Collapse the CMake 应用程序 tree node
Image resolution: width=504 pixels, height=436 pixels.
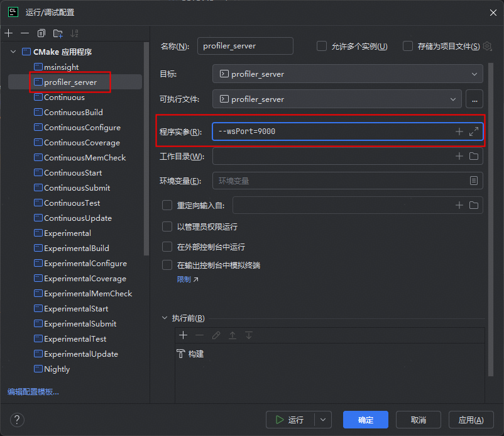pyautogui.click(x=13, y=52)
